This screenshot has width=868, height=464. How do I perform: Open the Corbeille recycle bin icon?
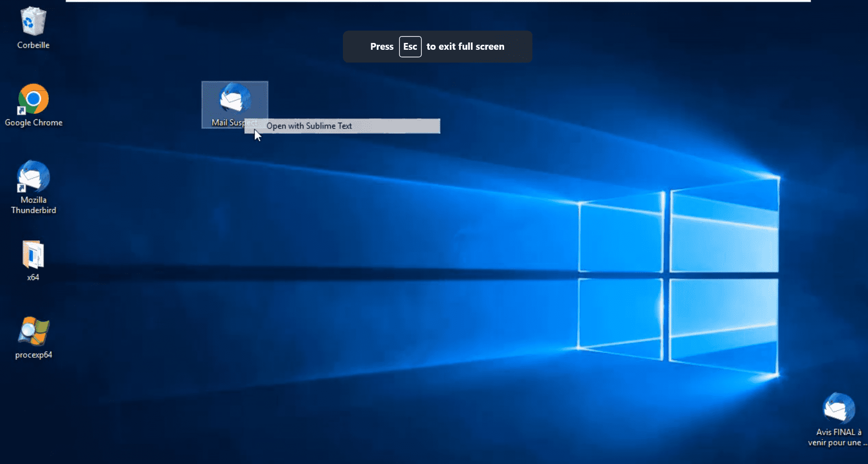pos(33,21)
